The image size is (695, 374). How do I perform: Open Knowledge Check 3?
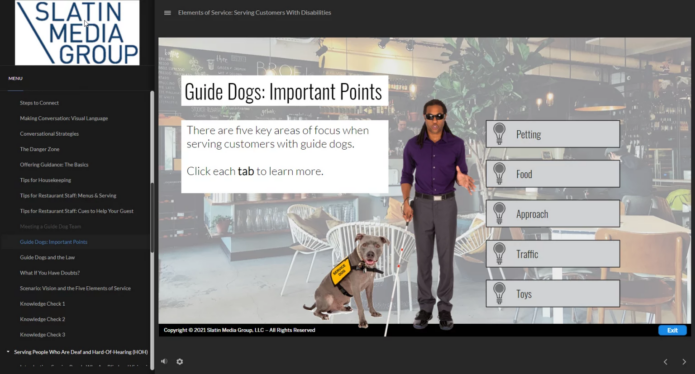click(x=42, y=335)
